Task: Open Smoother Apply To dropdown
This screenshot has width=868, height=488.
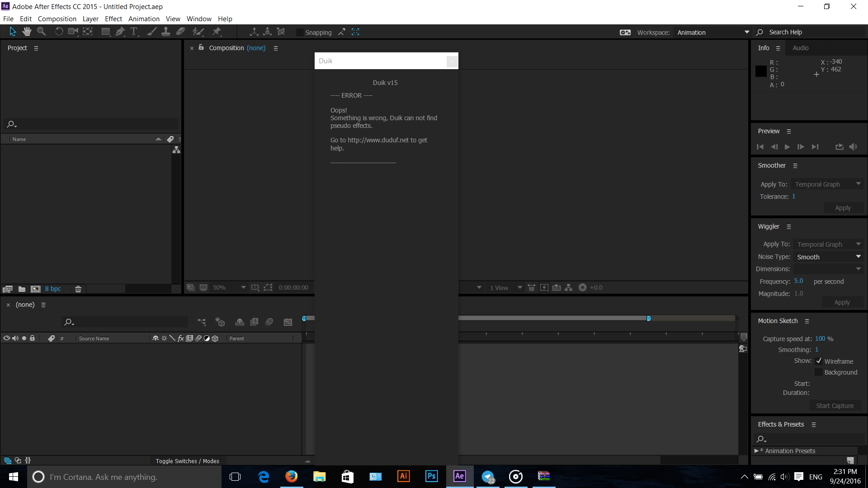Action: tap(828, 184)
